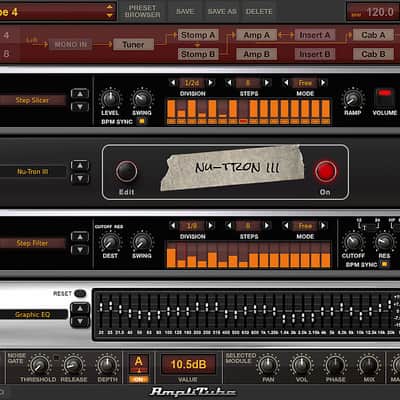The height and width of the screenshot is (400, 400).
Task: Open the Nu-Tron III effect selector
Action: 32,172
